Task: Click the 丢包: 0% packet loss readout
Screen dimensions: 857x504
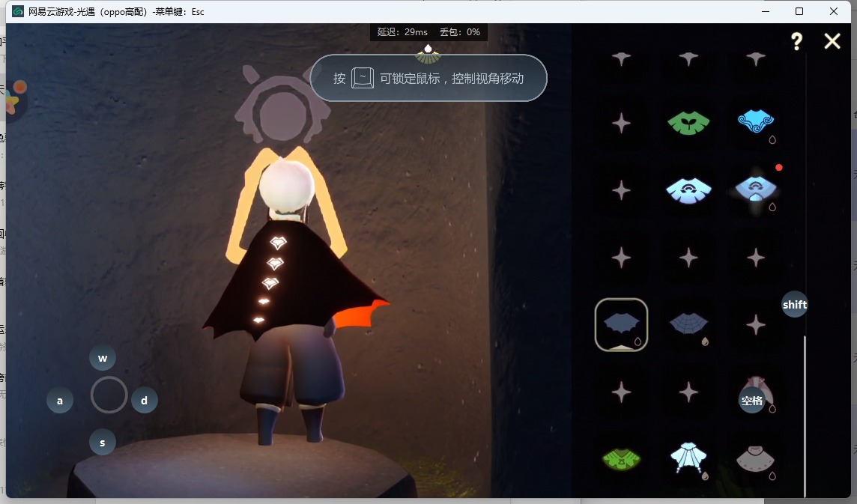Action: pyautogui.click(x=460, y=32)
